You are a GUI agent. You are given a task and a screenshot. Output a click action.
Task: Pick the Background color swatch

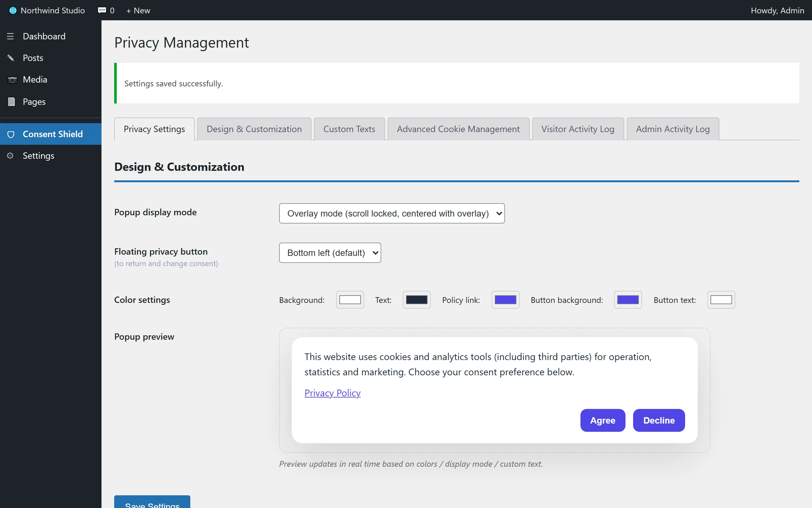click(x=350, y=300)
